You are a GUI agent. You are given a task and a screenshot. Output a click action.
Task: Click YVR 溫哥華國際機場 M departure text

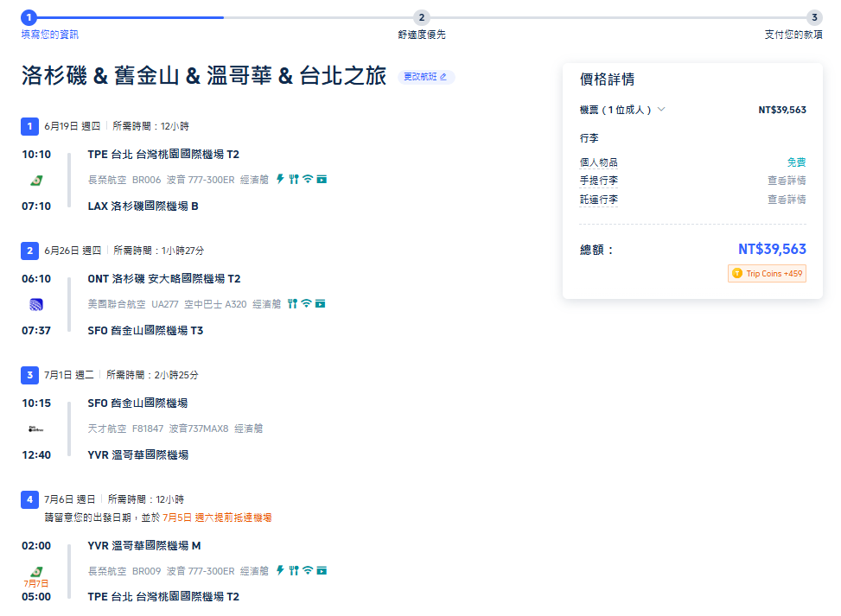tap(144, 546)
